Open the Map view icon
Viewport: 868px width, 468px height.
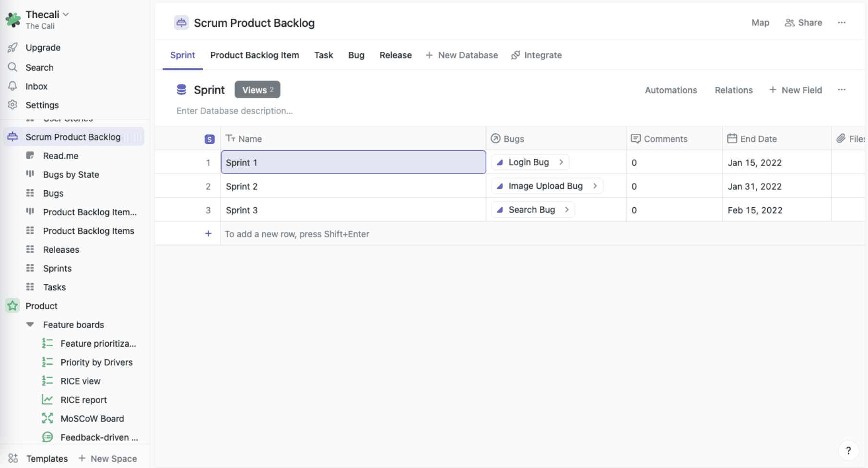pos(760,23)
